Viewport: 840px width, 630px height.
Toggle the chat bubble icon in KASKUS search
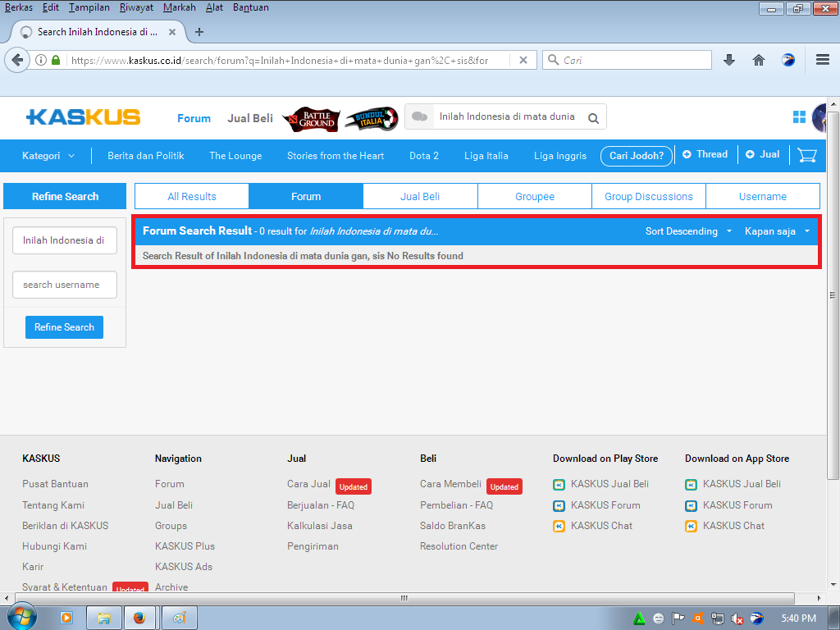pyautogui.click(x=419, y=116)
